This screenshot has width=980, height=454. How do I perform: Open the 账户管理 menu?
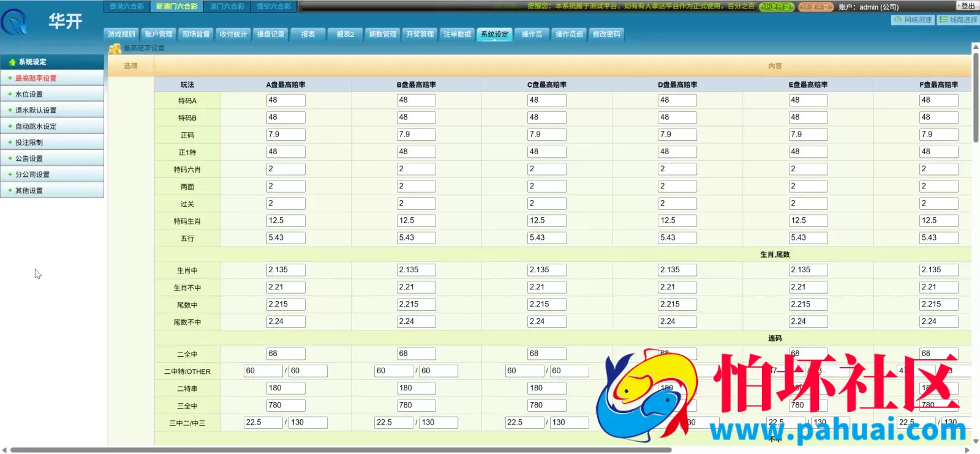coord(159,34)
